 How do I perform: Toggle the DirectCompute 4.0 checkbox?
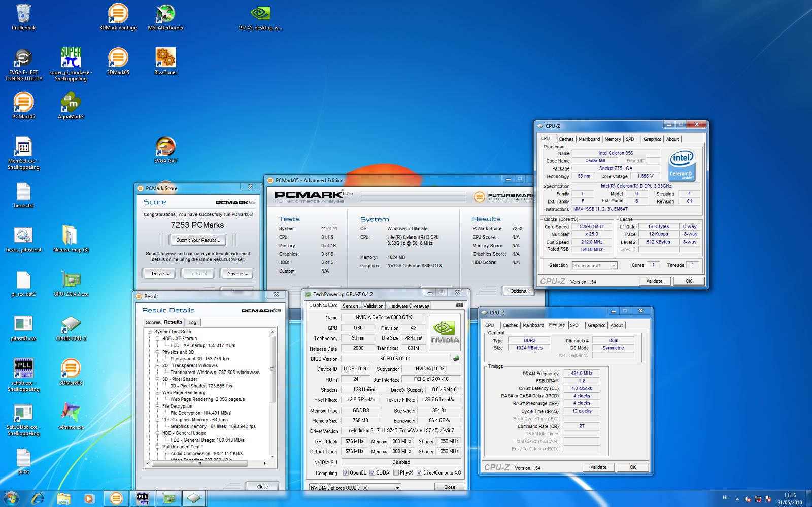pos(419,473)
